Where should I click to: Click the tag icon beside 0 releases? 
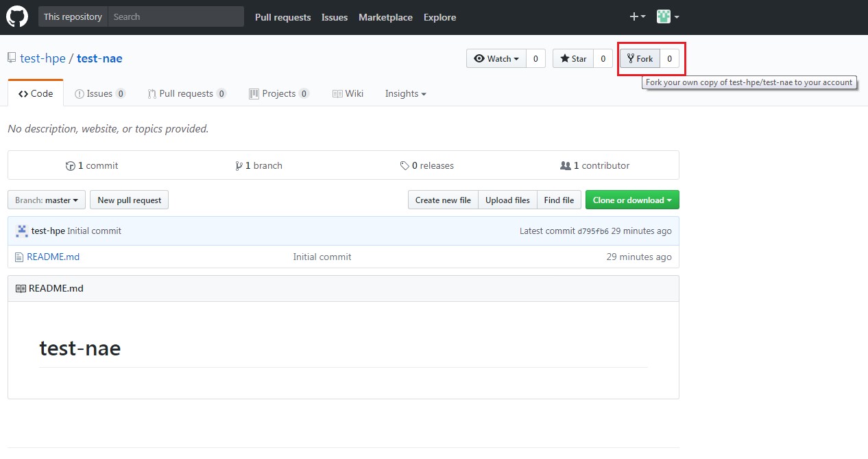[x=405, y=166]
